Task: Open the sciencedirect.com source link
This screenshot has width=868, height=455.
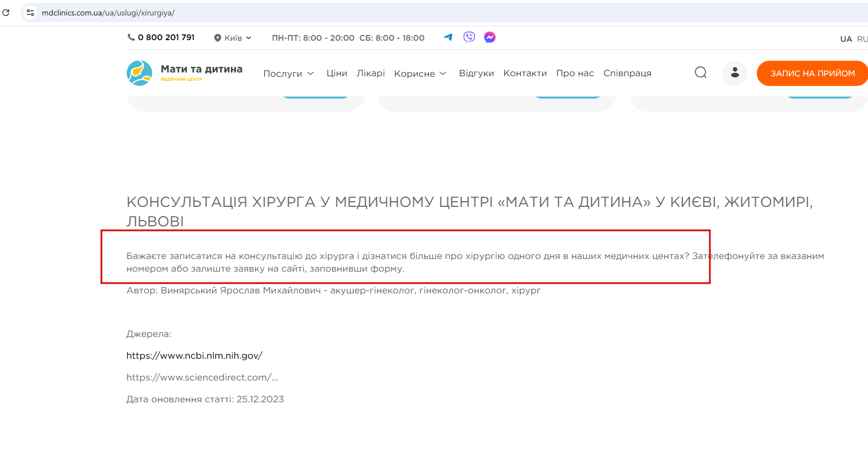Action: (202, 377)
